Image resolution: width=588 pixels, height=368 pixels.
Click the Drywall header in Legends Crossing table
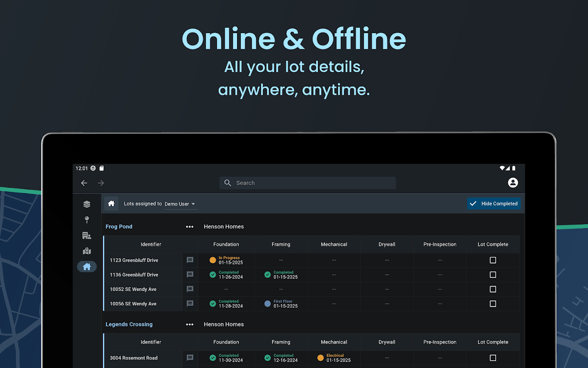(x=387, y=342)
